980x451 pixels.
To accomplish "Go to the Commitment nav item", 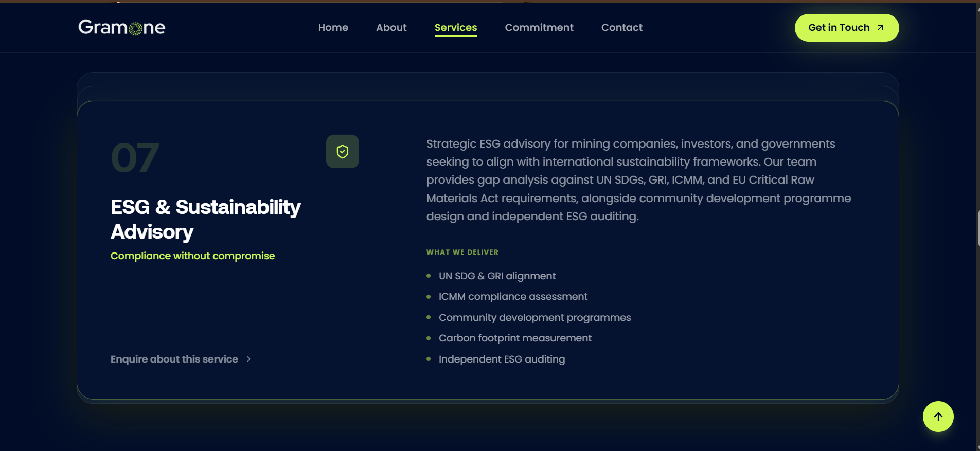I will (539, 27).
